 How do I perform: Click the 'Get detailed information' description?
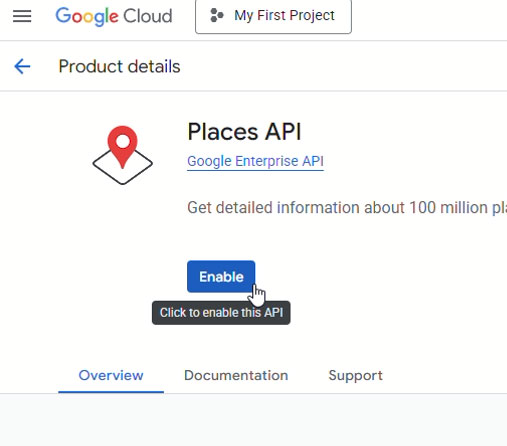point(347,208)
